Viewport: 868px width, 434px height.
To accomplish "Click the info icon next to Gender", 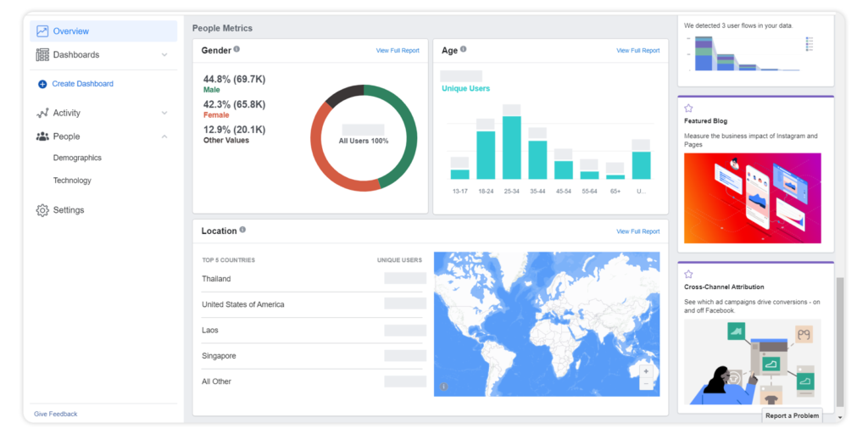I will click(x=236, y=49).
